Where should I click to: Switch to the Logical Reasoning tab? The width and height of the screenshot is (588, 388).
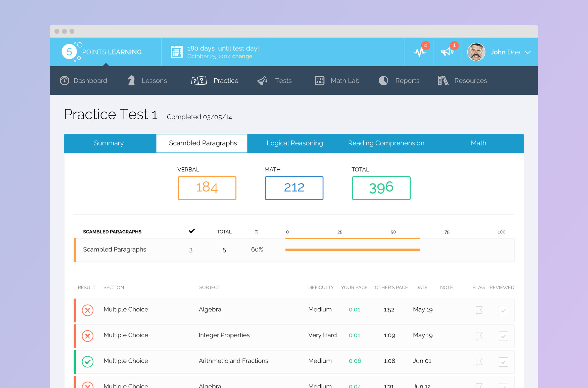tap(295, 143)
